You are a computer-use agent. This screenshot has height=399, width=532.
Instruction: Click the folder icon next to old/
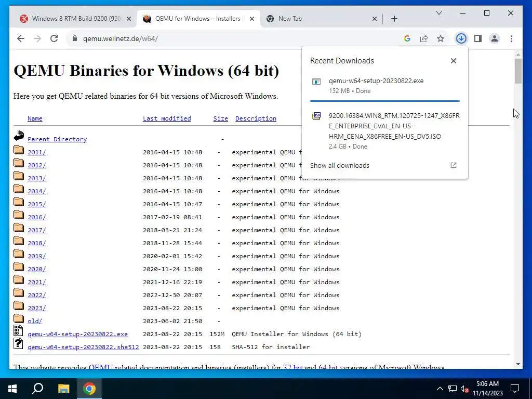pyautogui.click(x=19, y=318)
